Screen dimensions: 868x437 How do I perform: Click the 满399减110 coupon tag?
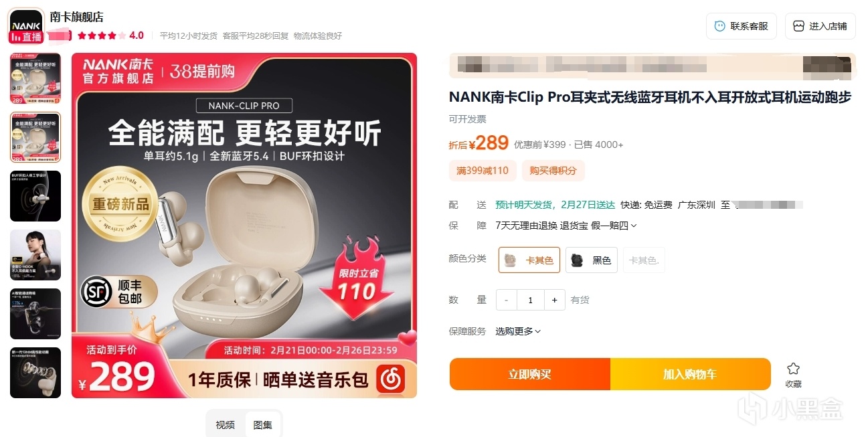[483, 171]
